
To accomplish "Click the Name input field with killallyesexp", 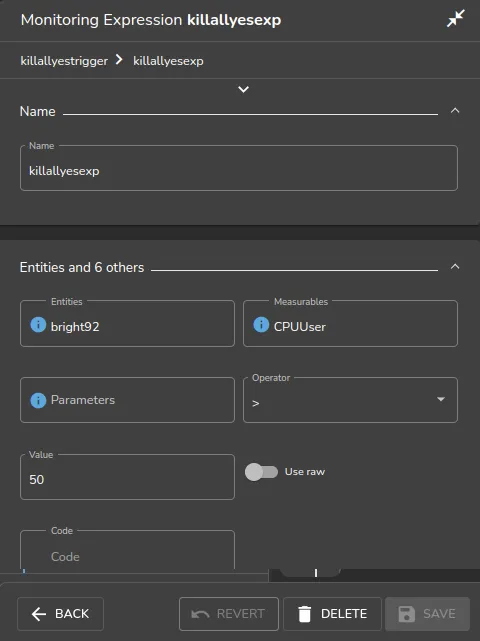I will coord(239,168).
